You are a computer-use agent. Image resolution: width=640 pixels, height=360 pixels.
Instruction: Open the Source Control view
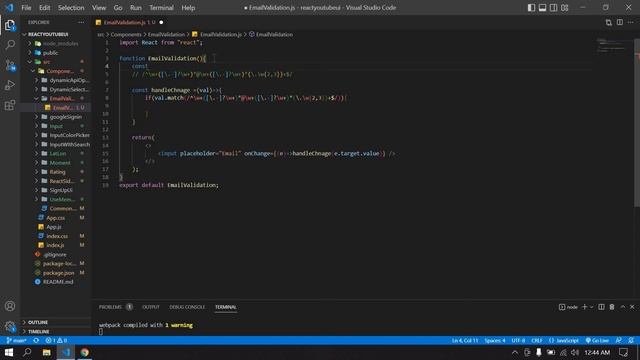[10, 65]
